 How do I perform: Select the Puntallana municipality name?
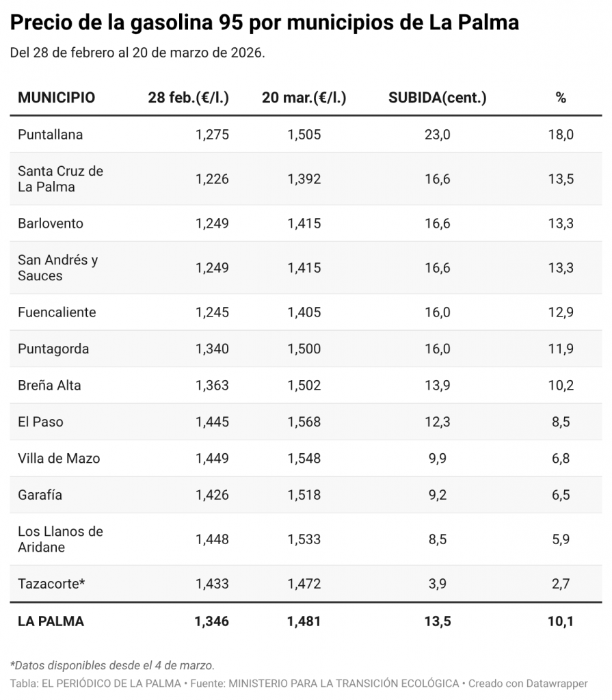pyautogui.click(x=50, y=135)
